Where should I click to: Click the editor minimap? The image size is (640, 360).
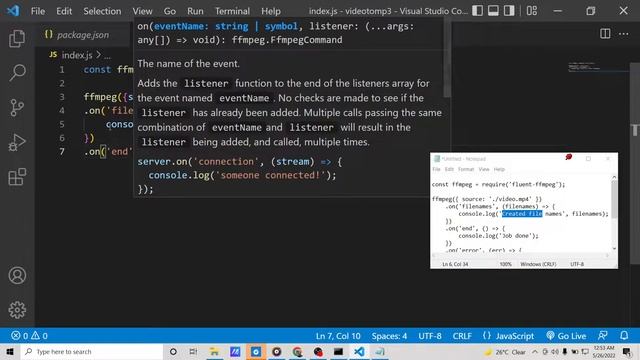coord(597,68)
